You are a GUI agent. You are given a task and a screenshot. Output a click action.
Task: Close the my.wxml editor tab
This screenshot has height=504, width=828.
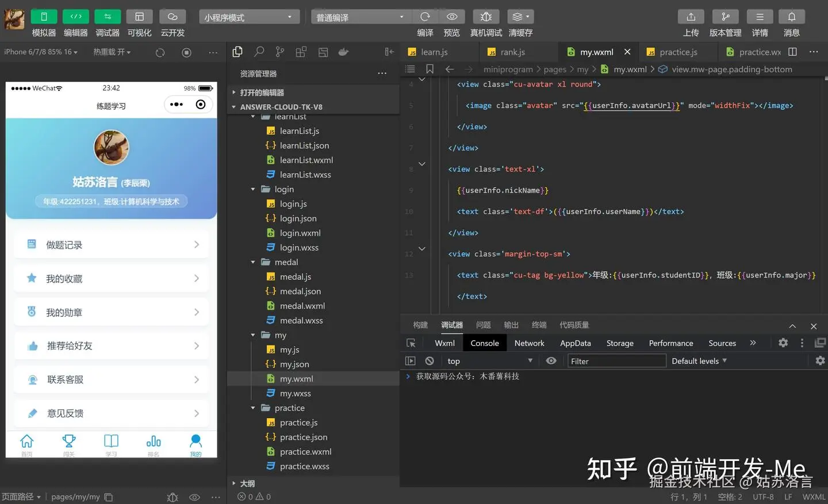(627, 52)
